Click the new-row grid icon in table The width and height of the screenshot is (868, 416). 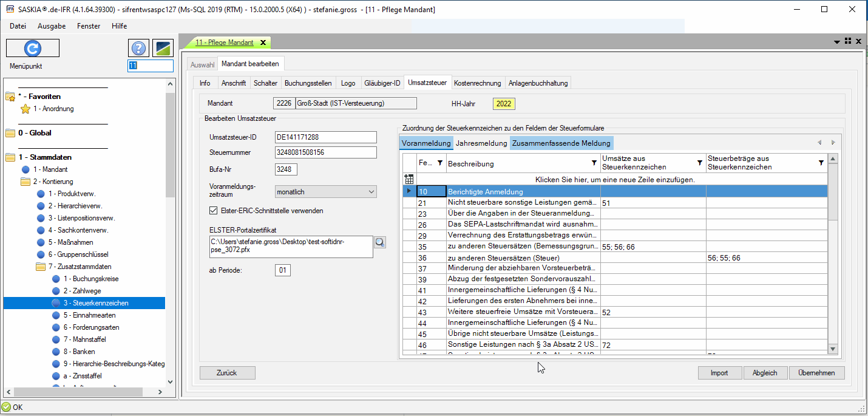click(x=409, y=180)
